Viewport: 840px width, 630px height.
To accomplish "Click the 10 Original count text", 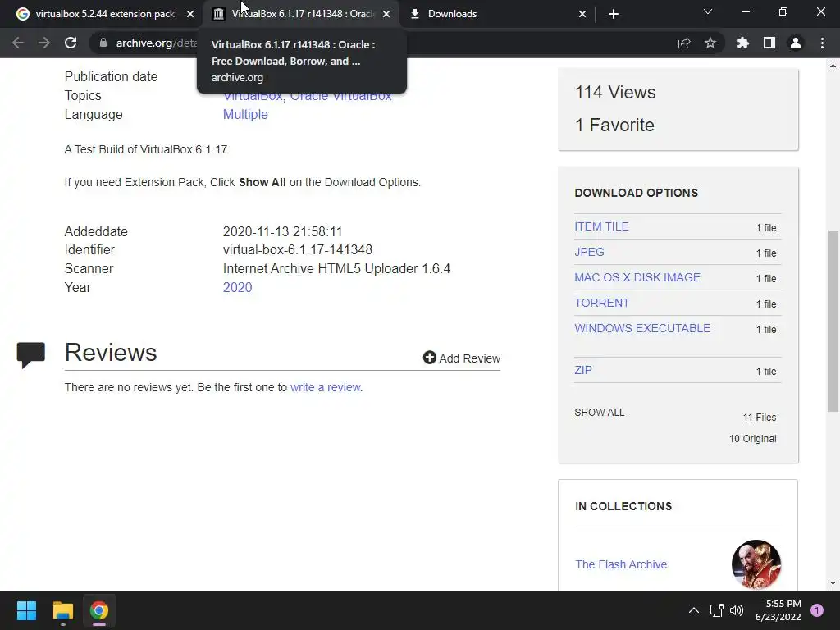I will pos(752,439).
